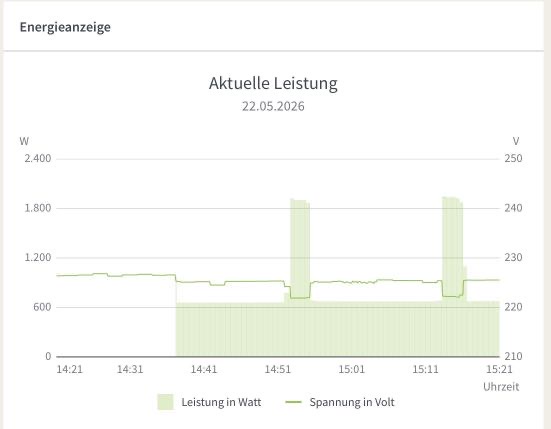Click the 250 volt axis label

(513, 158)
